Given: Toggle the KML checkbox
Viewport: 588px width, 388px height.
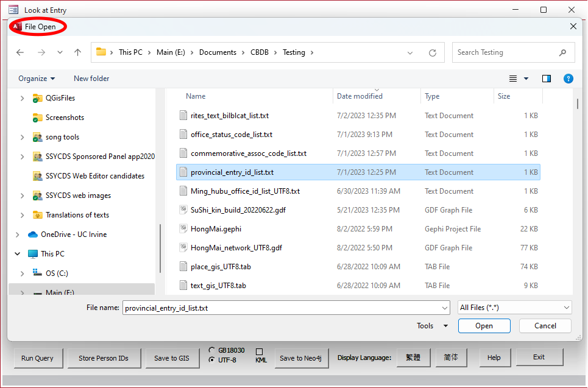Looking at the screenshot, I should click(x=259, y=352).
